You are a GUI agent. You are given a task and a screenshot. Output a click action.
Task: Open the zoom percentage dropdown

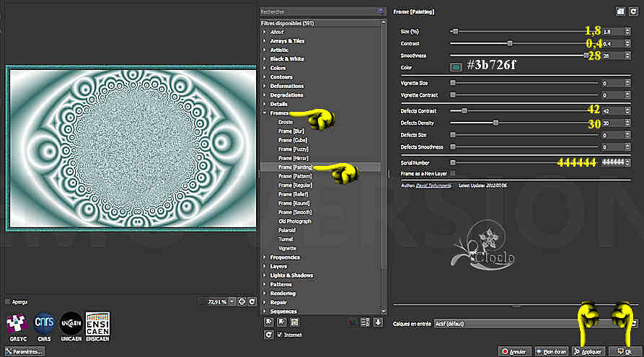pos(231,301)
